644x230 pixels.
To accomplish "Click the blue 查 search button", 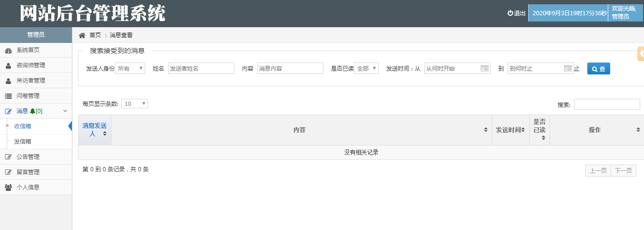I will [598, 69].
